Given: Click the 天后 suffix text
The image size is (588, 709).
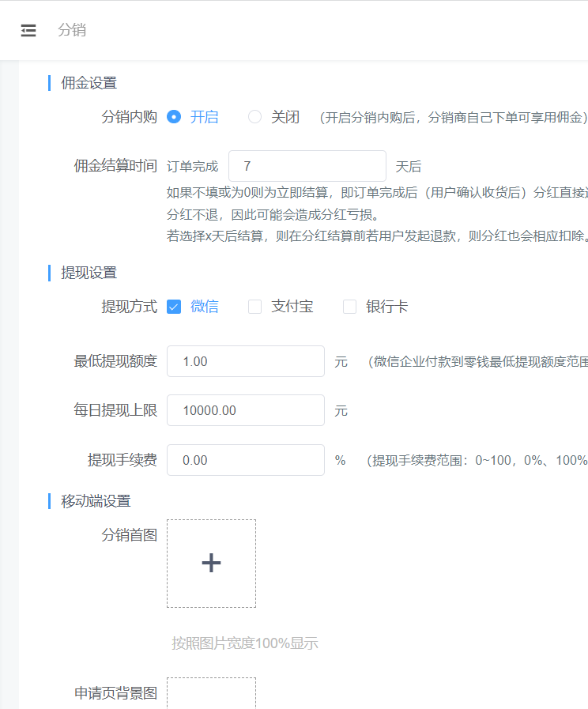Looking at the screenshot, I should pos(409,167).
